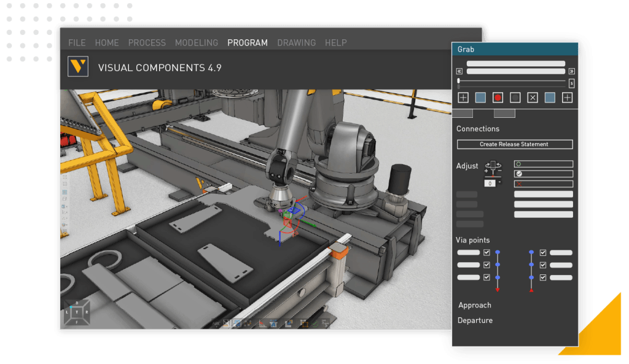
Task: Click the rightmost plus icon in Grab panel
Action: tap(567, 98)
